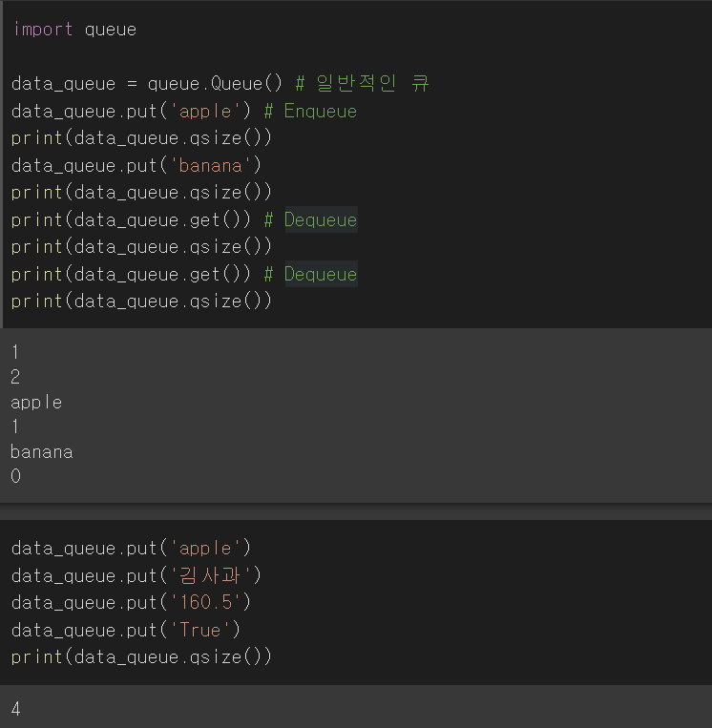Click the comment '# 일반적인 큐'
The width and height of the screenshot is (712, 728).
pyautogui.click(x=363, y=84)
